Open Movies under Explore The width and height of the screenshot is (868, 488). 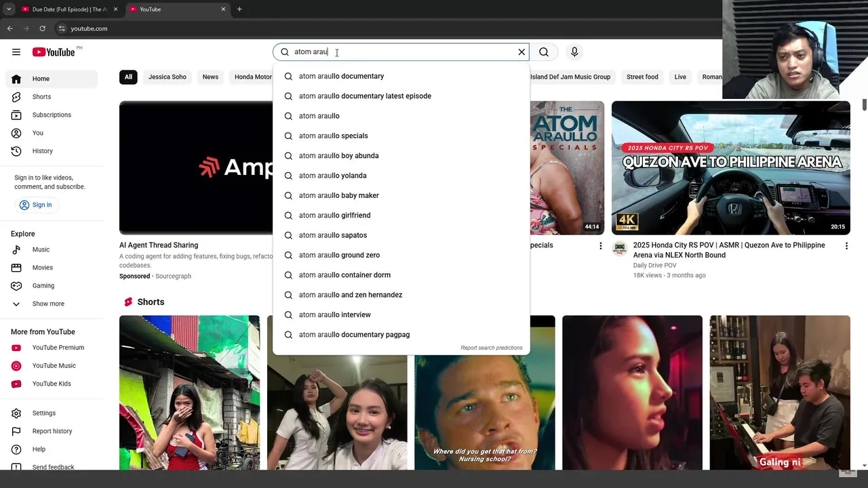[x=52, y=268]
